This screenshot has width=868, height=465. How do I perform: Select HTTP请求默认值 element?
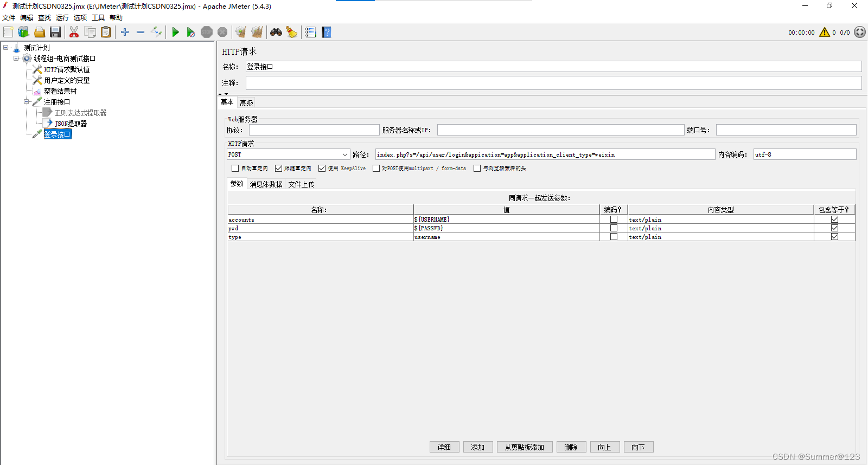(x=67, y=69)
